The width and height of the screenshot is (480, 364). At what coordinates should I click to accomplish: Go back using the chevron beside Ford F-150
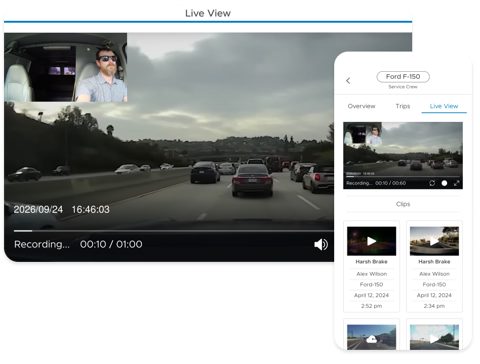tap(348, 81)
